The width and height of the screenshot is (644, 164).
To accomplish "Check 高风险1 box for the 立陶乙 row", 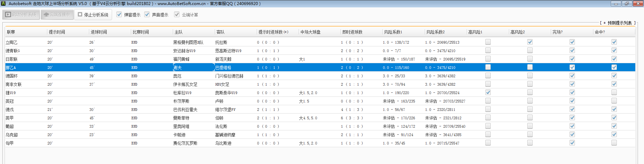I will point(488,42).
